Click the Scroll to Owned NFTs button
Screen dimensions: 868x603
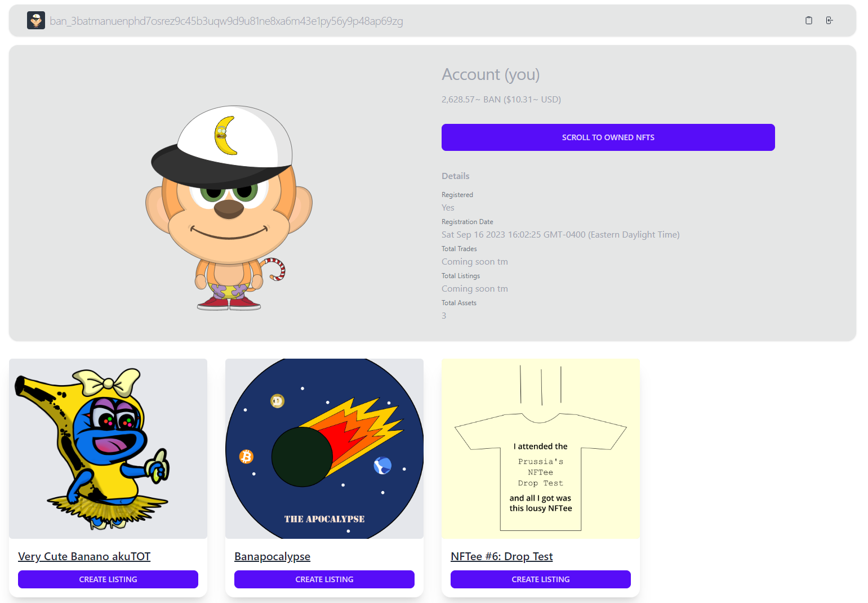[x=608, y=137]
